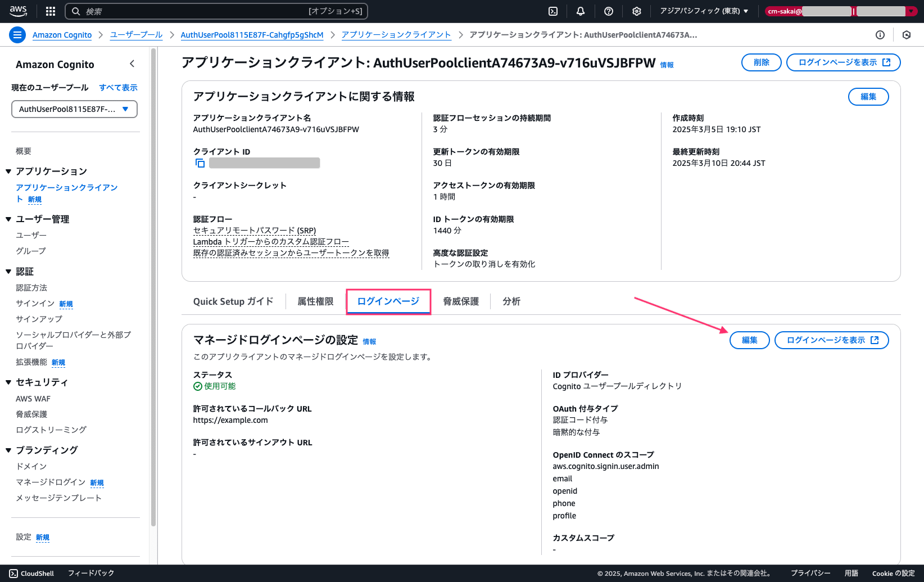Toggle the side navigation hamburger button

point(17,35)
